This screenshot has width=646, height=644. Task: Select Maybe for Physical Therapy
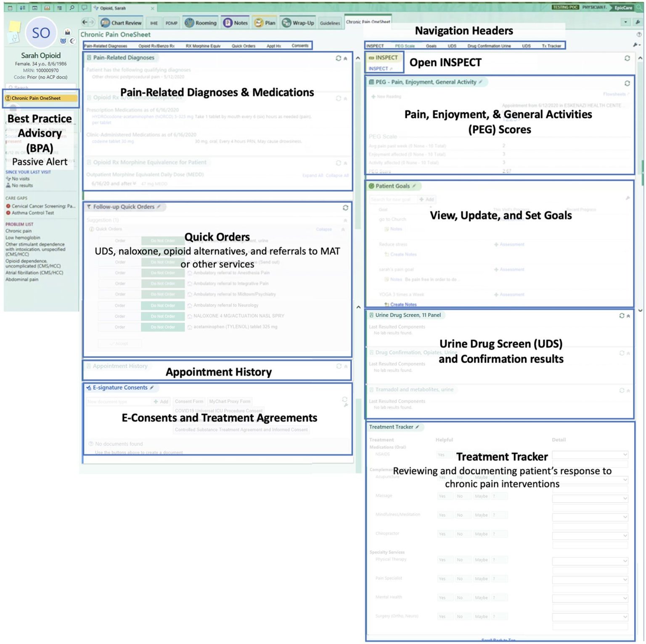pyautogui.click(x=482, y=560)
